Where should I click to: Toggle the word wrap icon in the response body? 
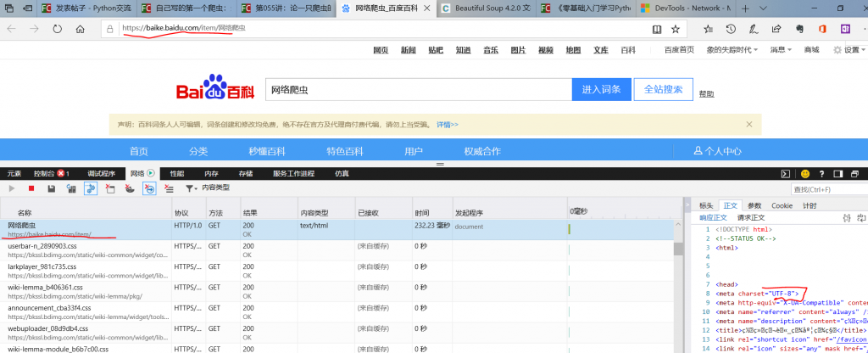[x=861, y=218]
